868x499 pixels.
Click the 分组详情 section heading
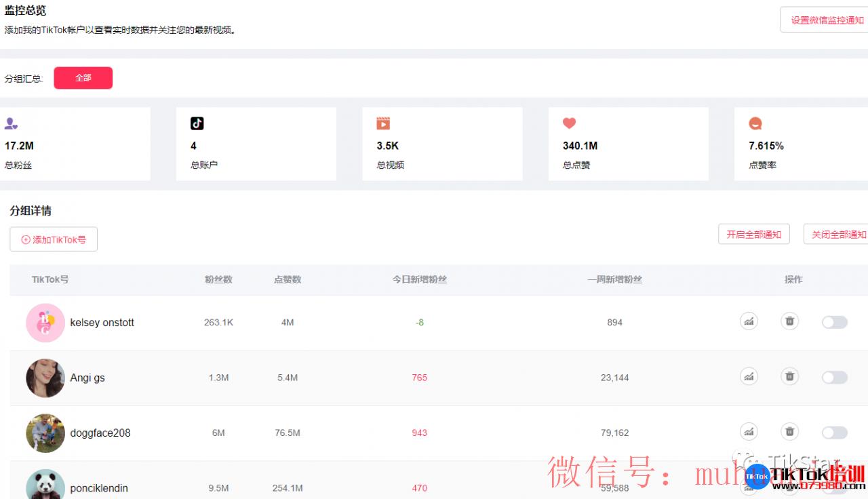click(31, 211)
